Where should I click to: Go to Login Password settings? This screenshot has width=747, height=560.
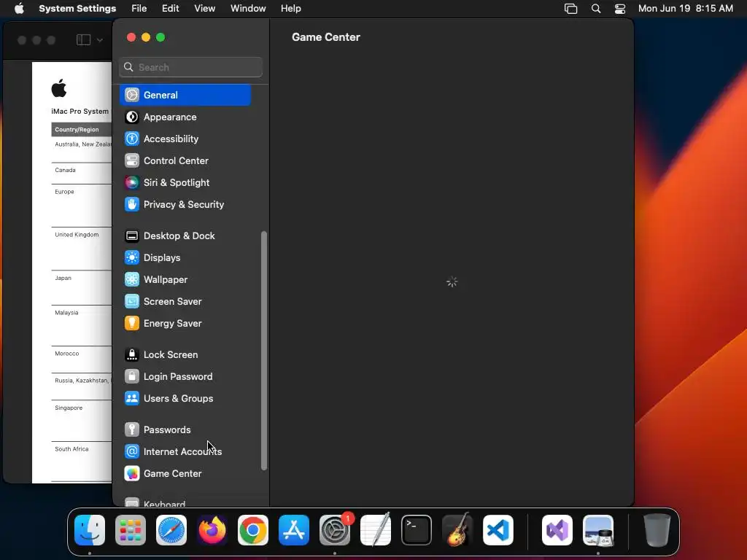coord(185,377)
